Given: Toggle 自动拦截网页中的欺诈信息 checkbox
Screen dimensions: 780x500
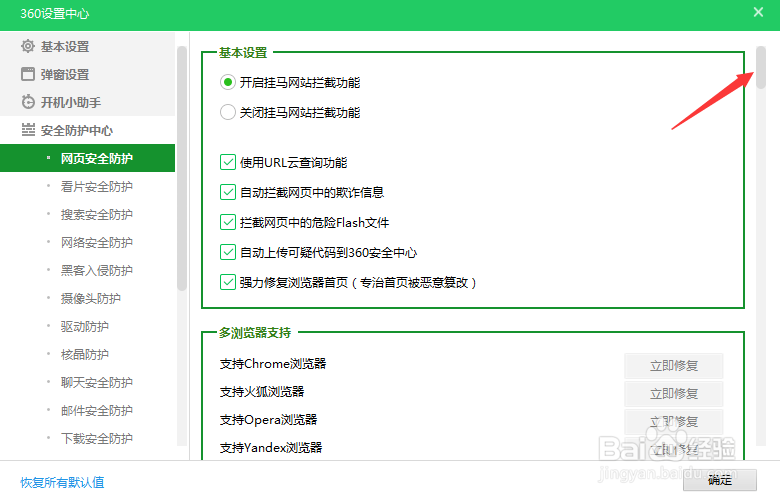Looking at the screenshot, I should (228, 192).
